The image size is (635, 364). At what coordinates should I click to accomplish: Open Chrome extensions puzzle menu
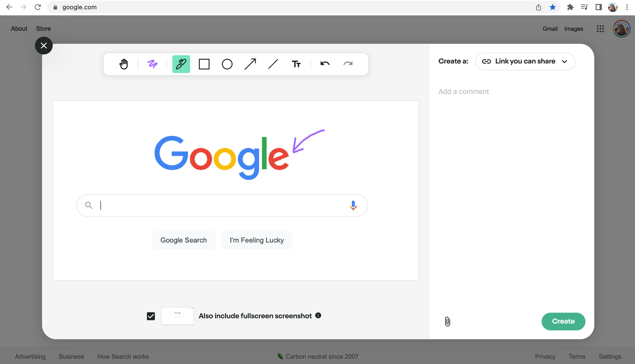click(570, 7)
